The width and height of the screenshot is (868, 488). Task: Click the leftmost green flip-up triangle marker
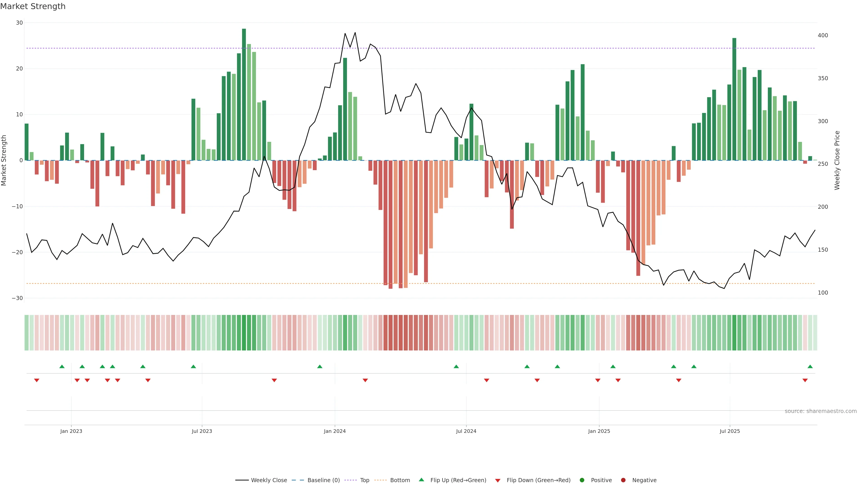pos(62,366)
